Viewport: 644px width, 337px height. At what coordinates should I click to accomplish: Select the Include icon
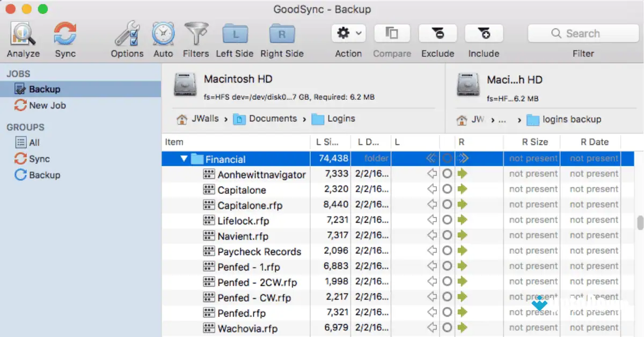point(483,33)
